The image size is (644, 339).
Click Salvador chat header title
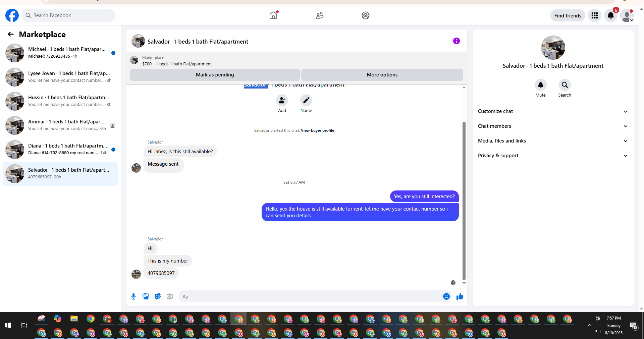pyautogui.click(x=198, y=42)
